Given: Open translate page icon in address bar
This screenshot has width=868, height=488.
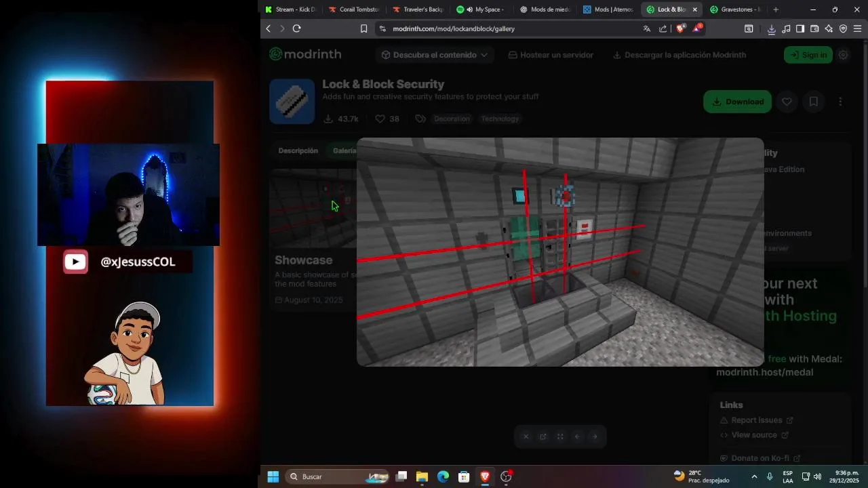Looking at the screenshot, I should coord(646,28).
